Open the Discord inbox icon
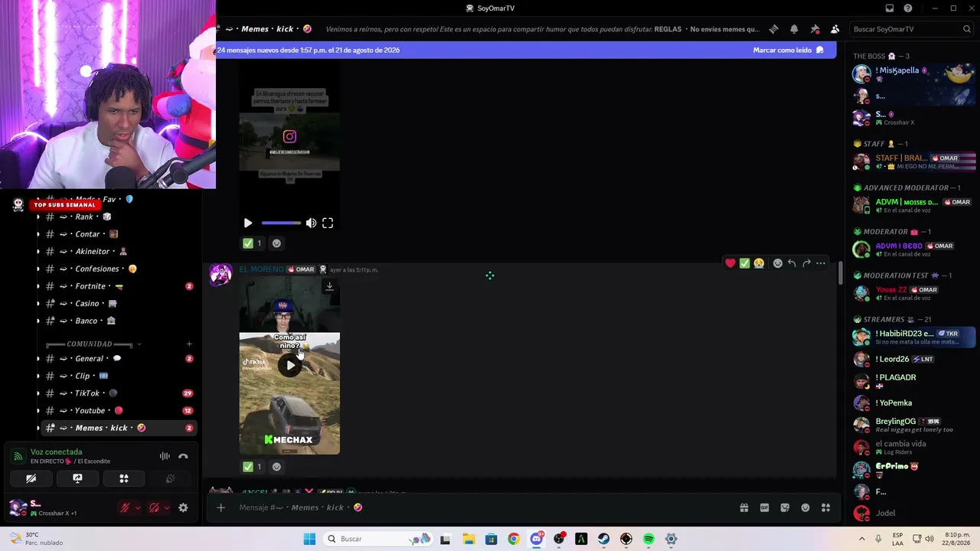 tap(890, 8)
